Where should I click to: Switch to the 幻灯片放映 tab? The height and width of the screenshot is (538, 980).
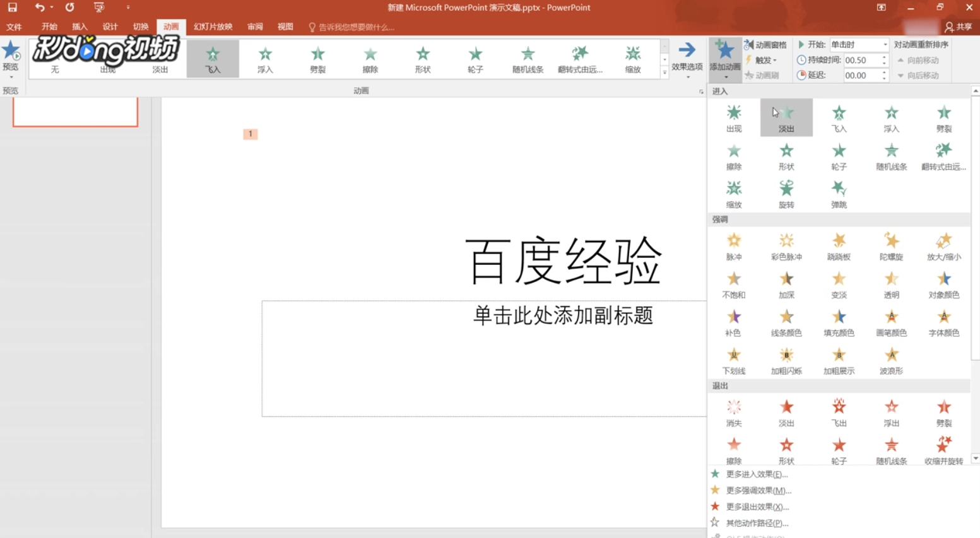(213, 27)
